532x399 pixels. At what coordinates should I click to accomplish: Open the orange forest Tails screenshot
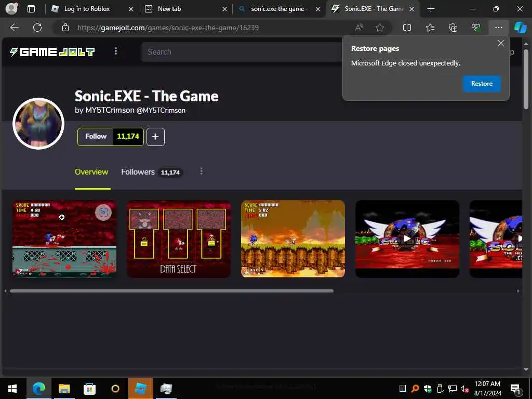click(293, 239)
